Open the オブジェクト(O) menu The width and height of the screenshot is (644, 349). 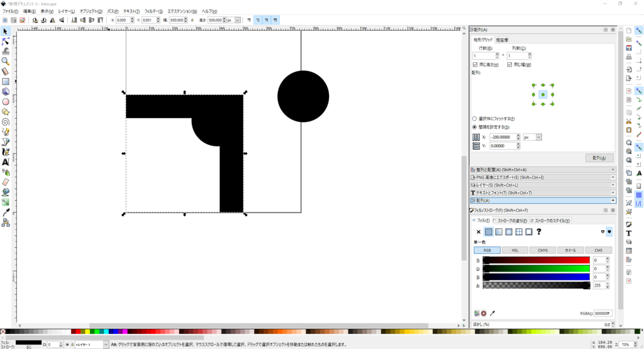click(x=91, y=11)
